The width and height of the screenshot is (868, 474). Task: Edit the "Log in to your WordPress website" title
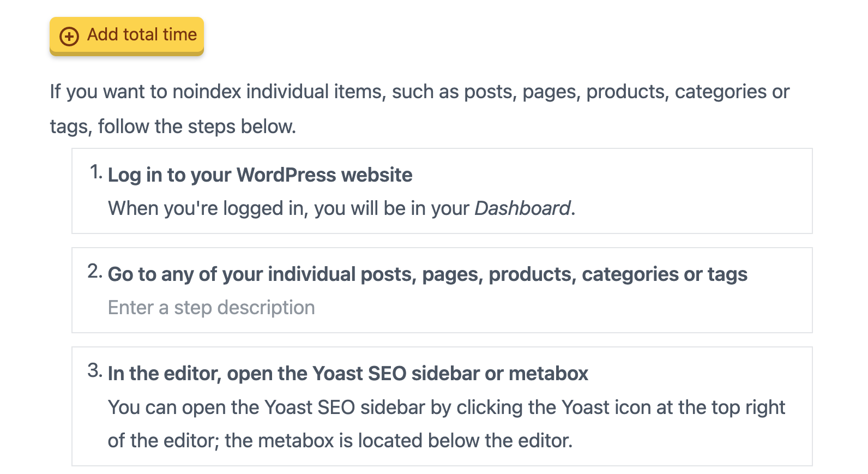(260, 175)
